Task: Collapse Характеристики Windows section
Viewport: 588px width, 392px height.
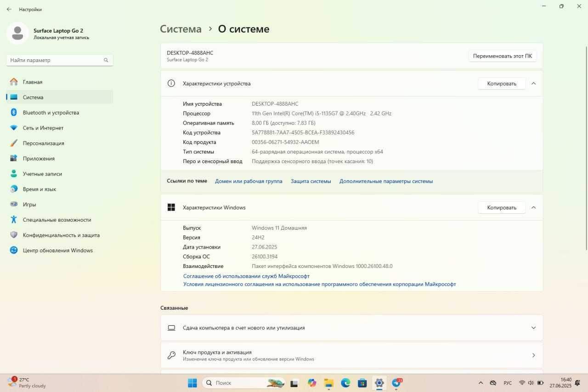Action: coord(533,208)
